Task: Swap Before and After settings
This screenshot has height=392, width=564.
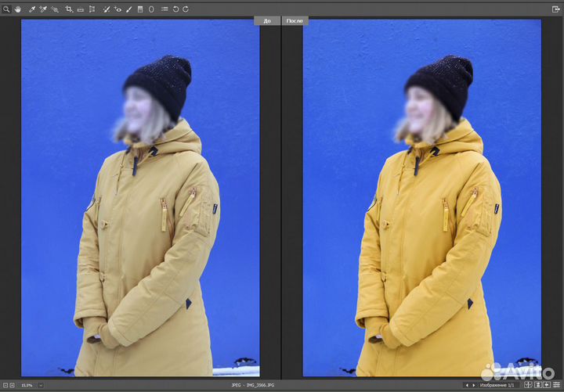Action: [538, 385]
